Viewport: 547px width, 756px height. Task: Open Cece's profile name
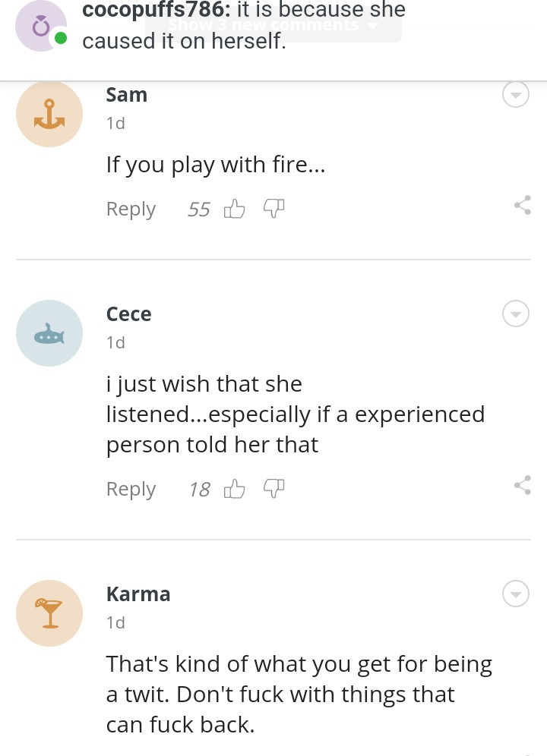(x=129, y=314)
